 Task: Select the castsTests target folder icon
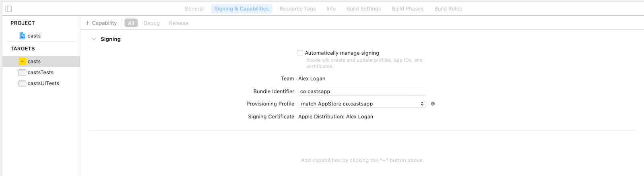coord(22,72)
